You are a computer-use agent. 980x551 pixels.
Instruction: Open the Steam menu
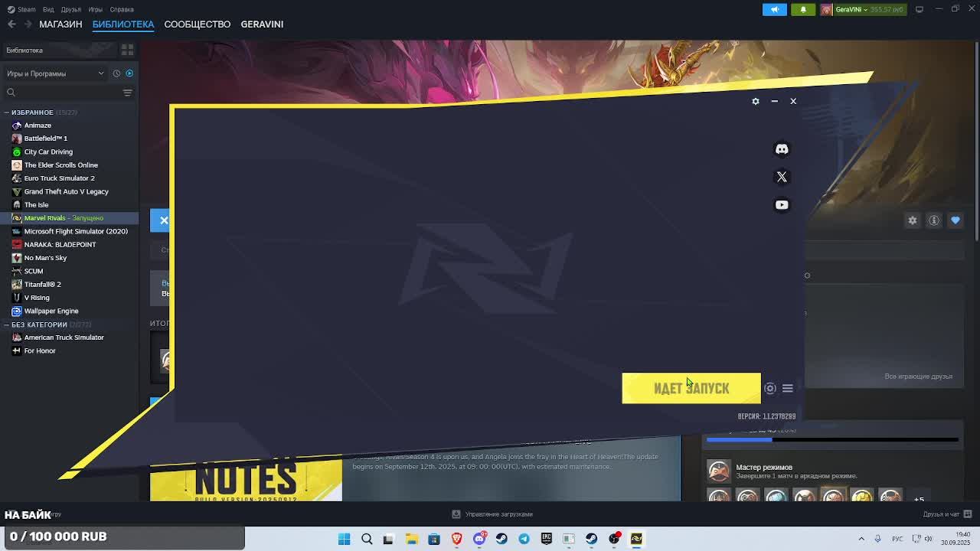[x=22, y=9]
